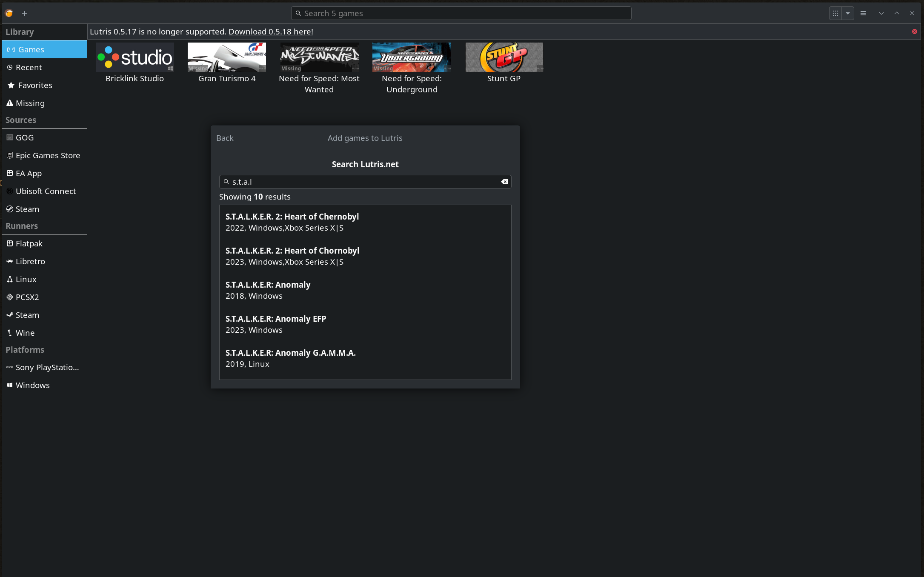The height and width of the screenshot is (577, 924).
Task: Click the window minimize chevron button
Action: pyautogui.click(x=881, y=13)
